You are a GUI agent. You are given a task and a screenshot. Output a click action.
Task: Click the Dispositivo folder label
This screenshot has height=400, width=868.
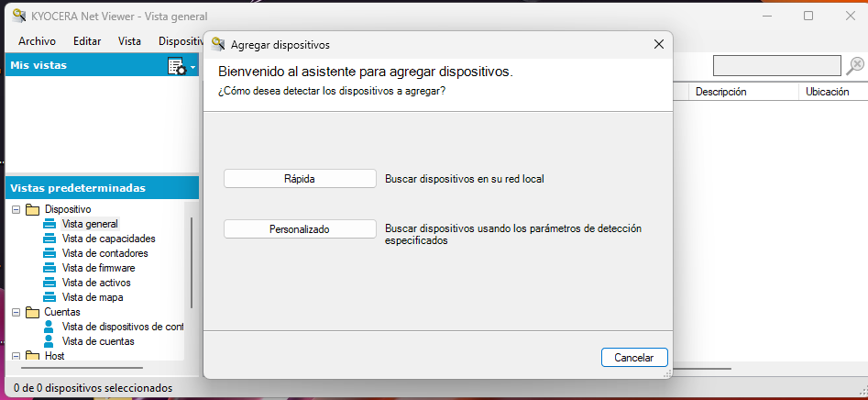(68, 209)
